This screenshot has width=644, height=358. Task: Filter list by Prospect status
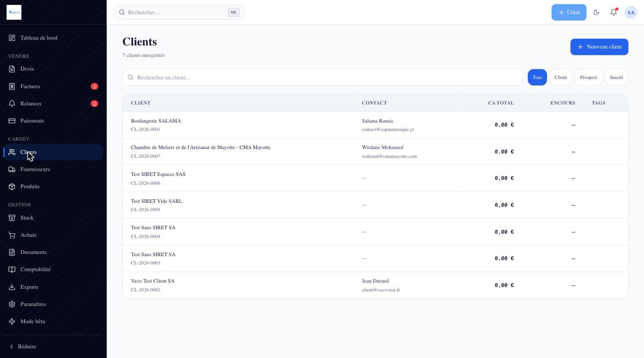pyautogui.click(x=588, y=77)
